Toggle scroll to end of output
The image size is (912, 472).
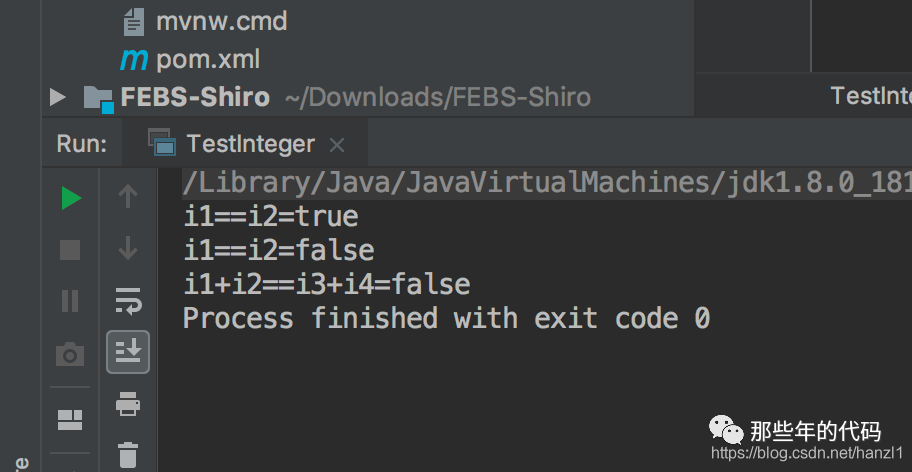pos(128,352)
